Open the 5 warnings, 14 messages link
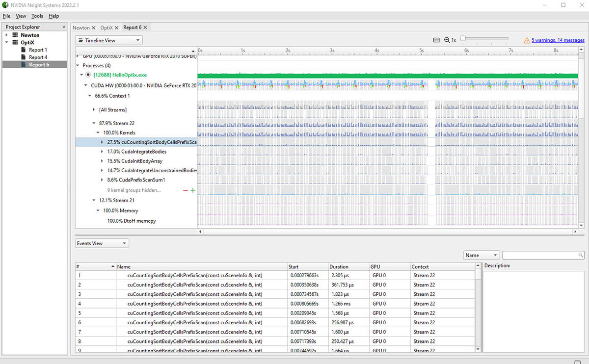 558,40
